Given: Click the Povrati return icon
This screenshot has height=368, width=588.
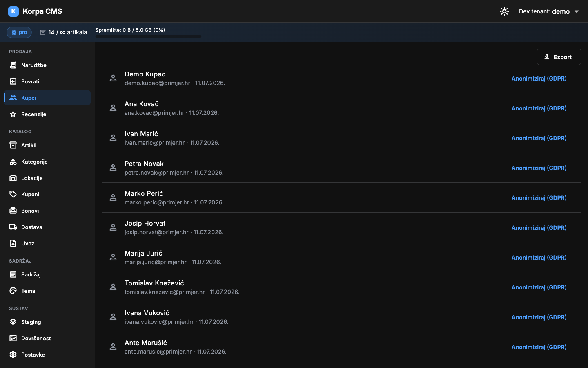Looking at the screenshot, I should point(13,81).
